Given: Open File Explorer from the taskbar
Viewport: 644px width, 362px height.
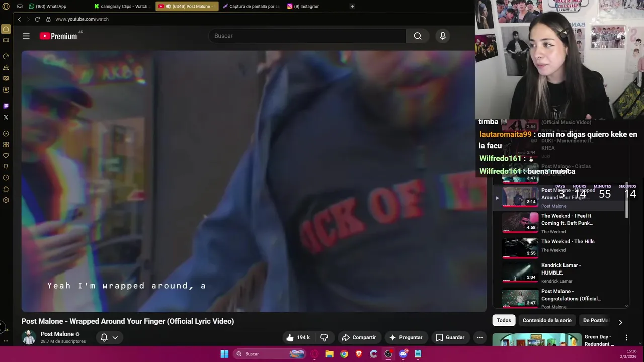Looking at the screenshot, I should click(329, 354).
